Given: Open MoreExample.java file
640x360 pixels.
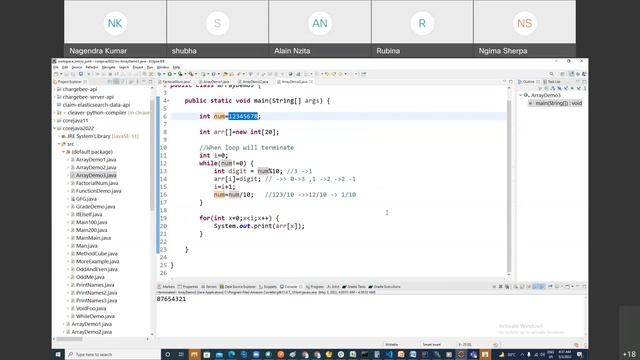Looking at the screenshot, I should [x=97, y=261].
